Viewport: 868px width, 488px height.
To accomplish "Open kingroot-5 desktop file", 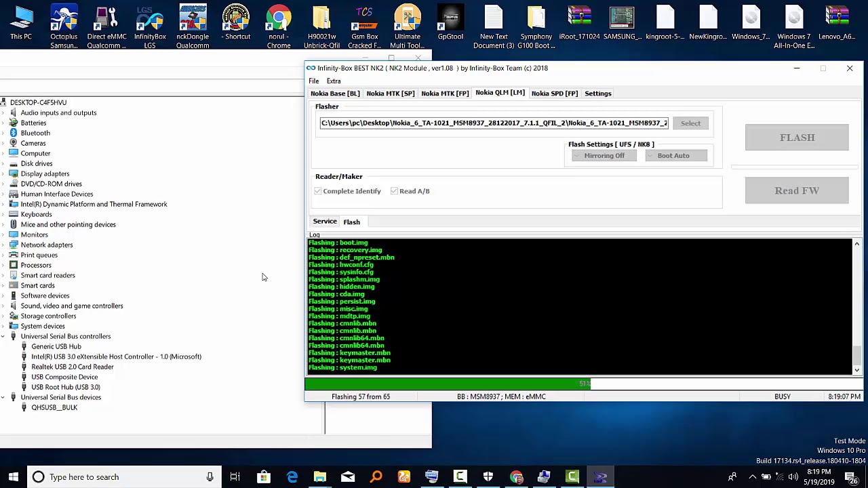I will tap(665, 23).
